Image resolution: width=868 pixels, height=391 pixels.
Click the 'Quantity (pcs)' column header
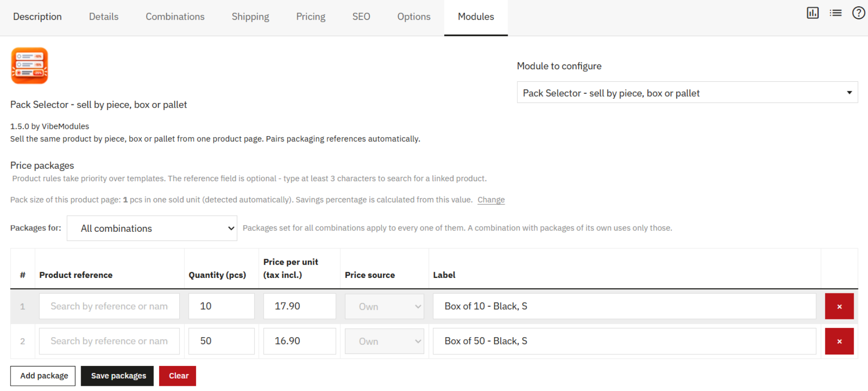[217, 275]
